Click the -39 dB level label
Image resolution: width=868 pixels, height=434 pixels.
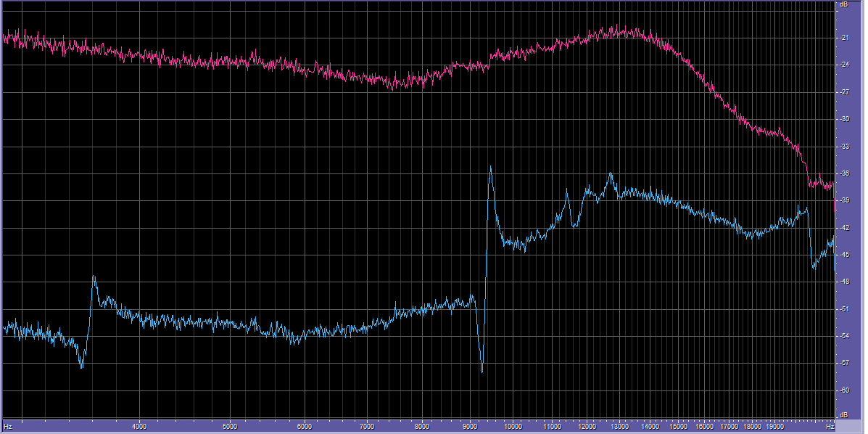coord(845,201)
